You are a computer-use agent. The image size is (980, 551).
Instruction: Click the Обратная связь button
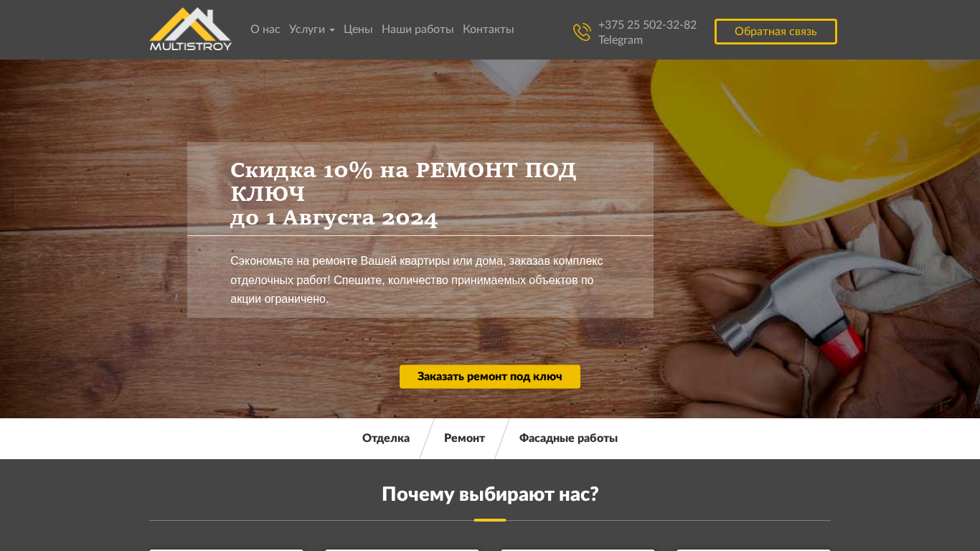[x=776, y=32]
